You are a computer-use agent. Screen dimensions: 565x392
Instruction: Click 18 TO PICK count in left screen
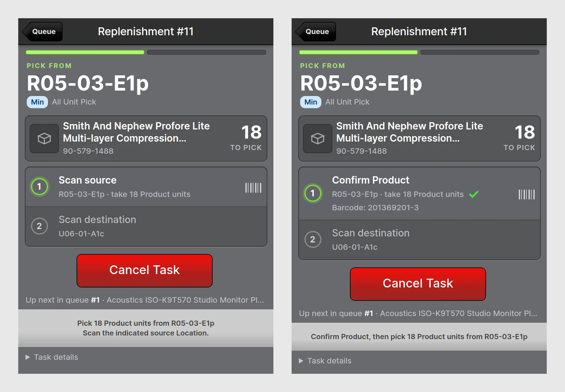(246, 138)
